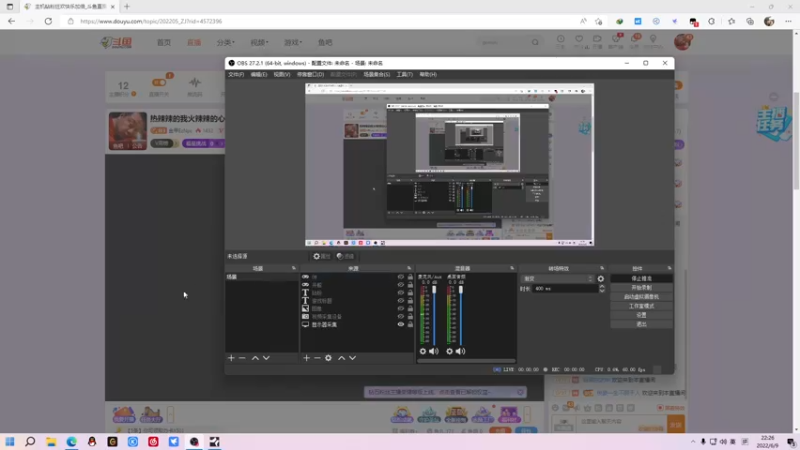Viewport: 800px width, 450px height.
Task: Refresh the Douyu page in Edge
Action: click(48, 21)
